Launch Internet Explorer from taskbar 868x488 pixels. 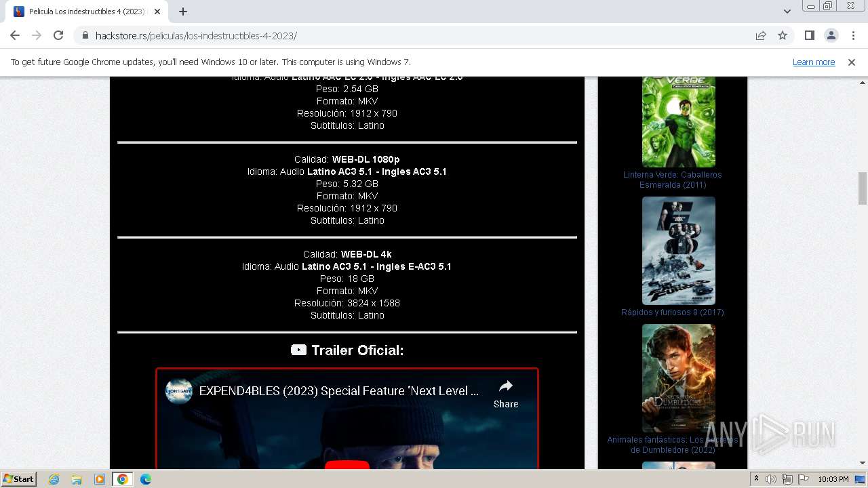tap(54, 479)
